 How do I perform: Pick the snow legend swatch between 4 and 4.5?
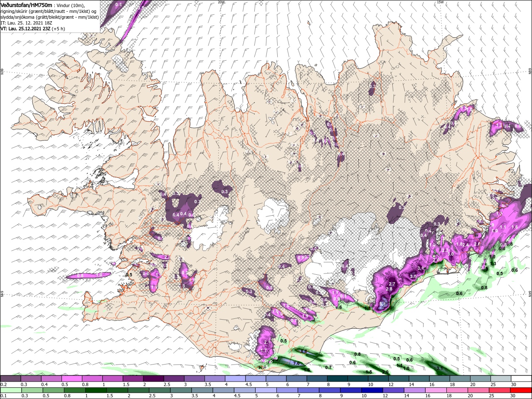tap(235, 379)
